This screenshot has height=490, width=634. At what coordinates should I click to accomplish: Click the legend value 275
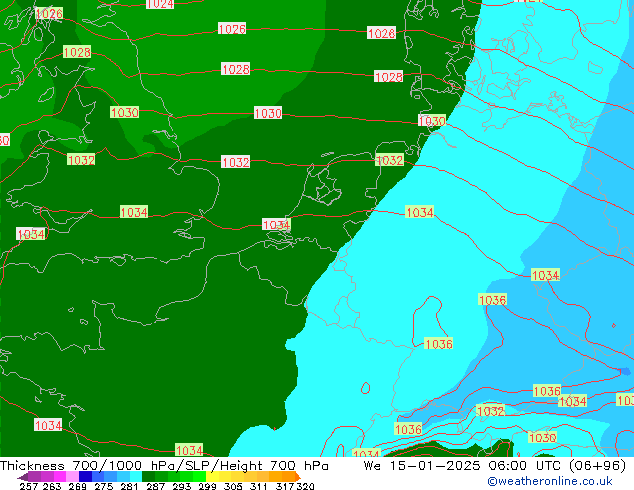102,486
